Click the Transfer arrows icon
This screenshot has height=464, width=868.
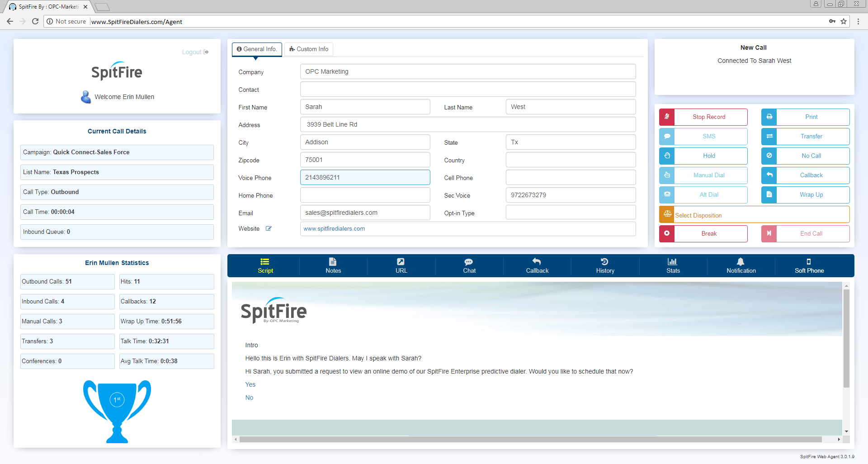769,136
